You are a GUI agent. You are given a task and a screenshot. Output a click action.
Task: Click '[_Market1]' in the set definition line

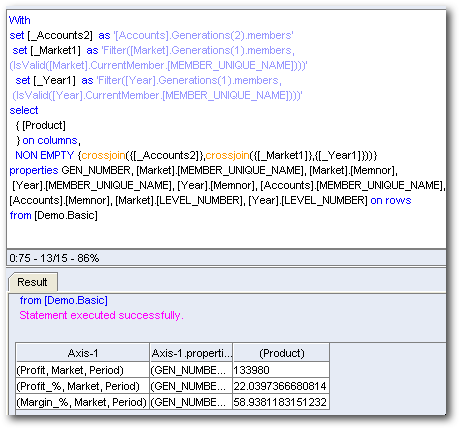coord(56,50)
